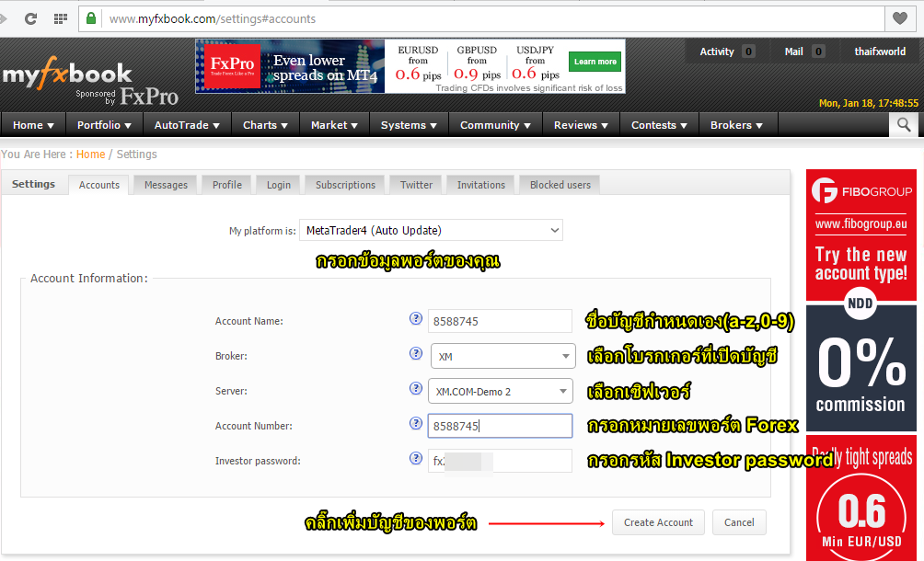The image size is (924, 561).
Task: Switch to the Accounts tab
Action: click(x=99, y=185)
